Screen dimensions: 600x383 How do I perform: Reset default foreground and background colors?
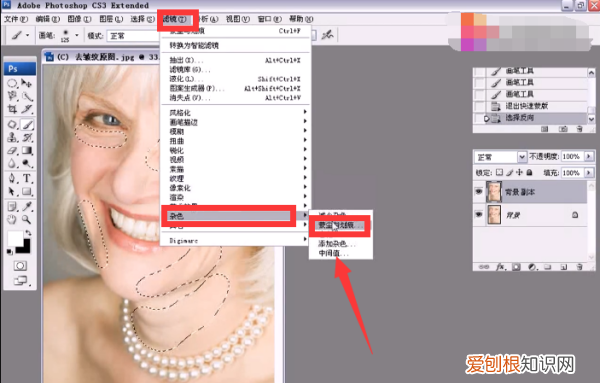10,252
